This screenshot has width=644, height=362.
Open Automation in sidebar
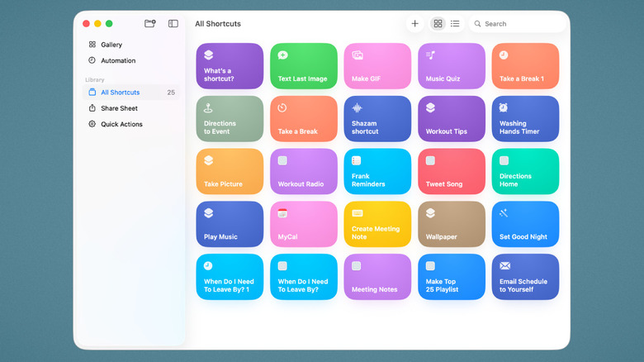click(x=131, y=60)
